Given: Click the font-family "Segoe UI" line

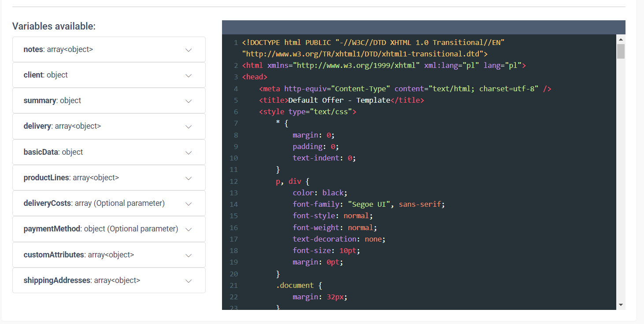Looking at the screenshot, I should pyautogui.click(x=369, y=204).
